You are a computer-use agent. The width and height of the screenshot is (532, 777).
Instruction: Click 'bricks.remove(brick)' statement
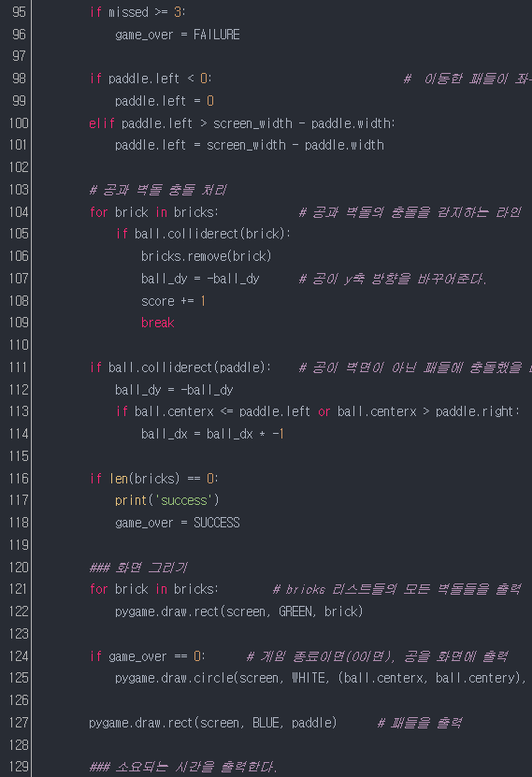point(206,256)
